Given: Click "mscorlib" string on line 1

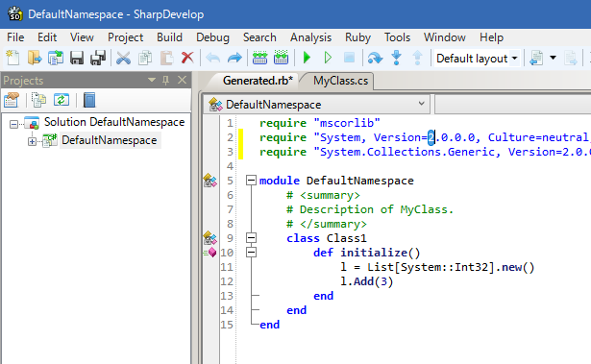Looking at the screenshot, I should click(x=347, y=123).
